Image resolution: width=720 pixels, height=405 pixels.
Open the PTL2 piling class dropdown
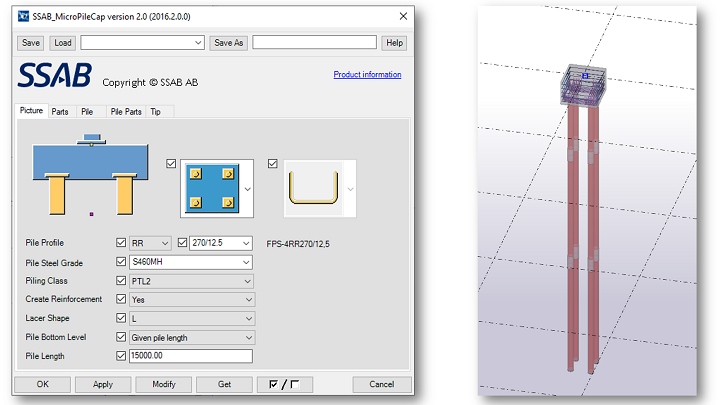192,281
